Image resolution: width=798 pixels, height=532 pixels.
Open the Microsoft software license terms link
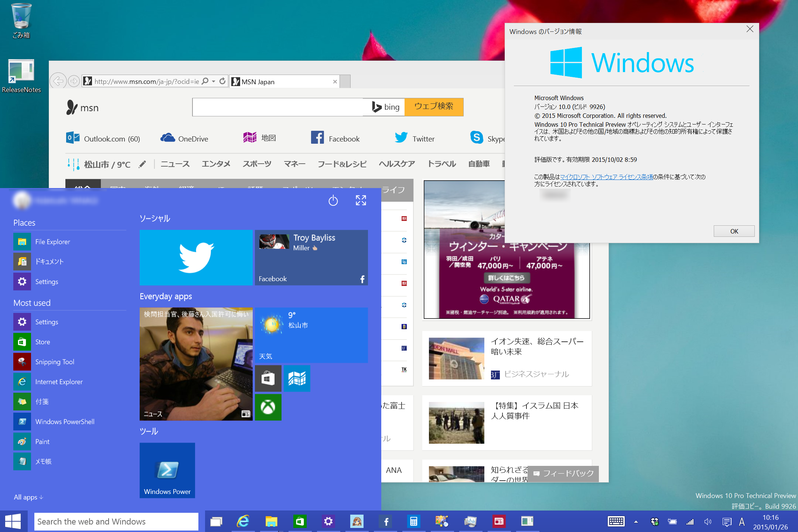coord(606,177)
